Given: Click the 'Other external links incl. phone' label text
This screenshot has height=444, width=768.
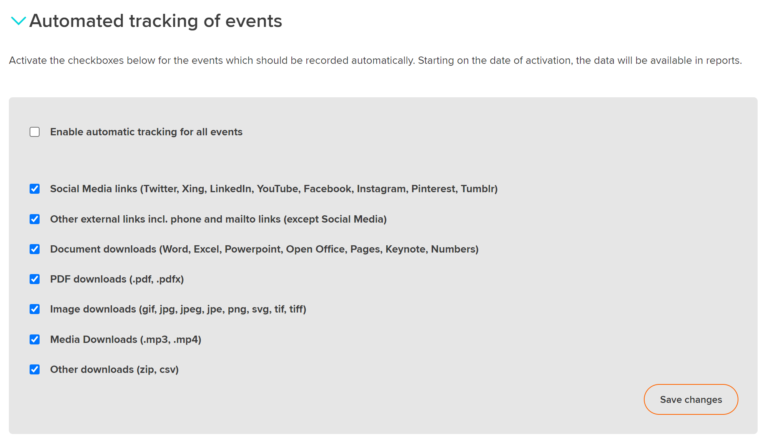Looking at the screenshot, I should coord(218,219).
